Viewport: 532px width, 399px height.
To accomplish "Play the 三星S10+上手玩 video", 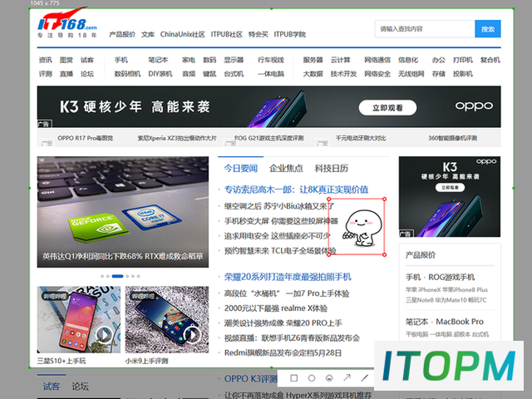I will coord(104,335).
